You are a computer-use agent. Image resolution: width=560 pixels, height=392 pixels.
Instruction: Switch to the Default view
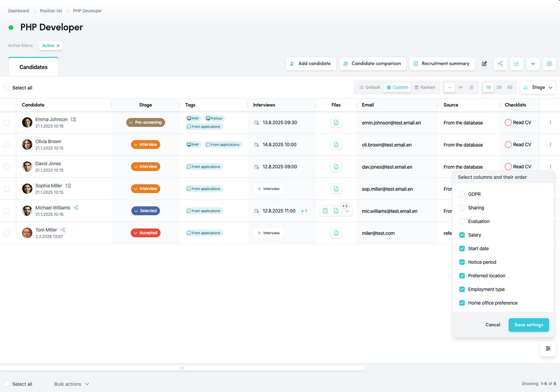[370, 88]
